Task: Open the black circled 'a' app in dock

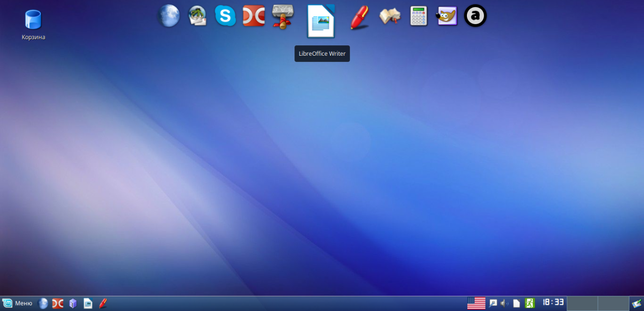Action: (x=475, y=16)
